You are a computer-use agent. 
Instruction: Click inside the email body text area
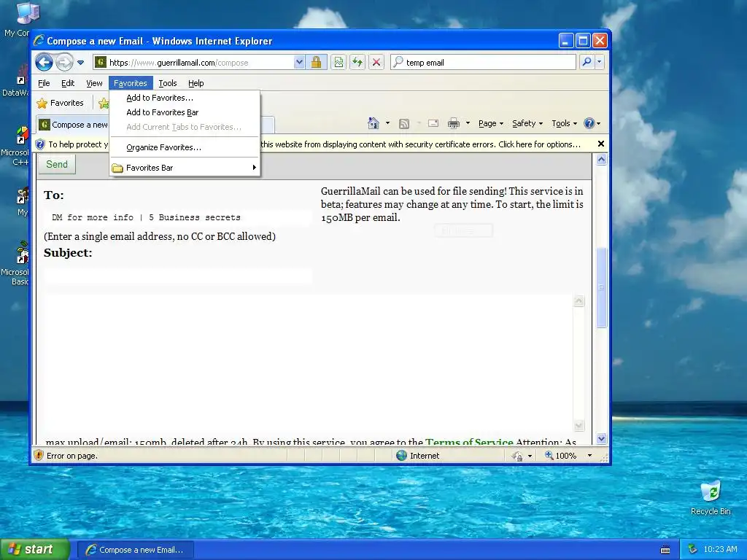309,363
